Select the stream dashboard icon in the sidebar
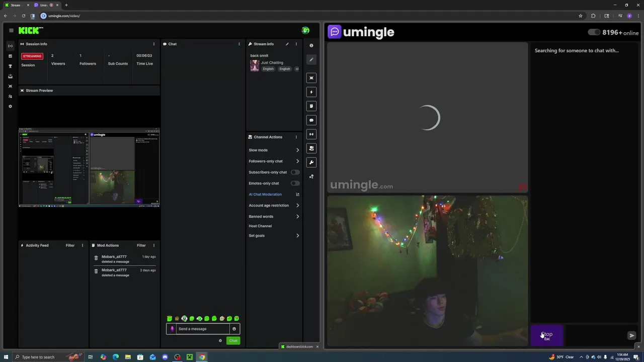This screenshot has width=644, height=362. click(10, 46)
